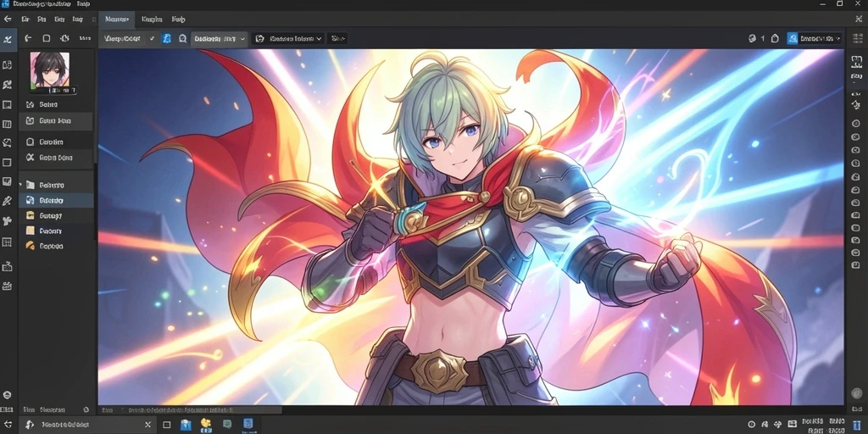Open the yellow folder icon in the taskbar
The image size is (868, 434).
(206, 425)
